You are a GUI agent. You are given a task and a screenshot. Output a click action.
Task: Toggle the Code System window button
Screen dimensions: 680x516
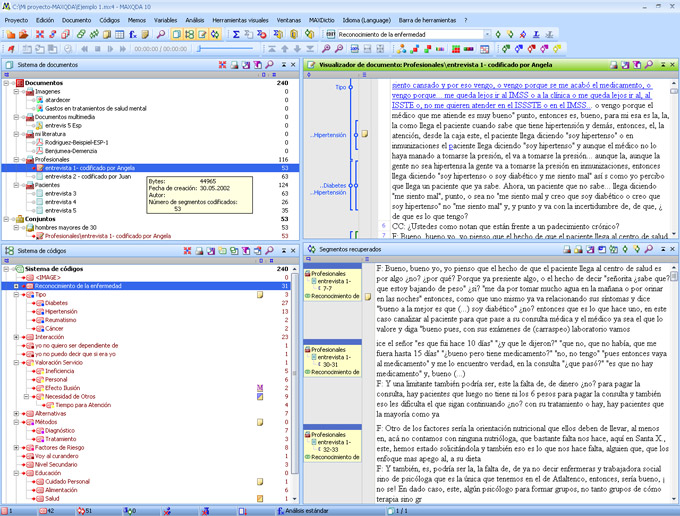click(x=189, y=34)
